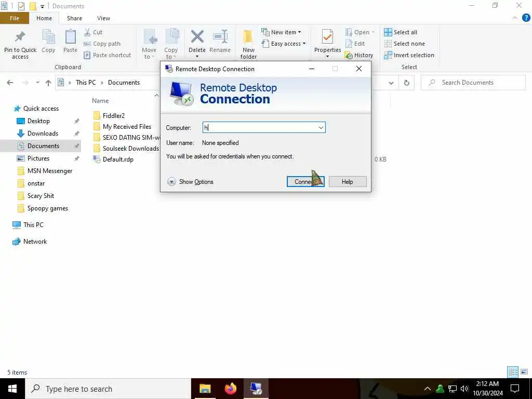Click Select all in ribbon
This screenshot has height=399, width=532.
click(x=401, y=32)
